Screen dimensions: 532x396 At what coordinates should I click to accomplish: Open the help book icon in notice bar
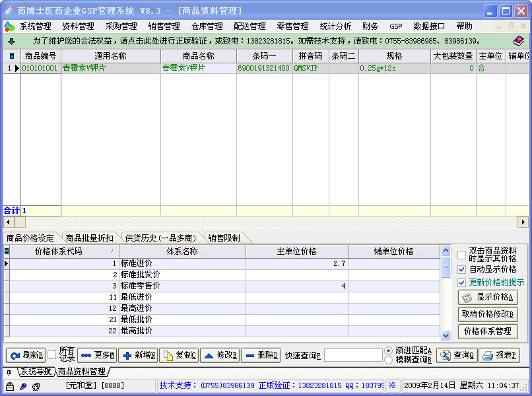tap(518, 41)
